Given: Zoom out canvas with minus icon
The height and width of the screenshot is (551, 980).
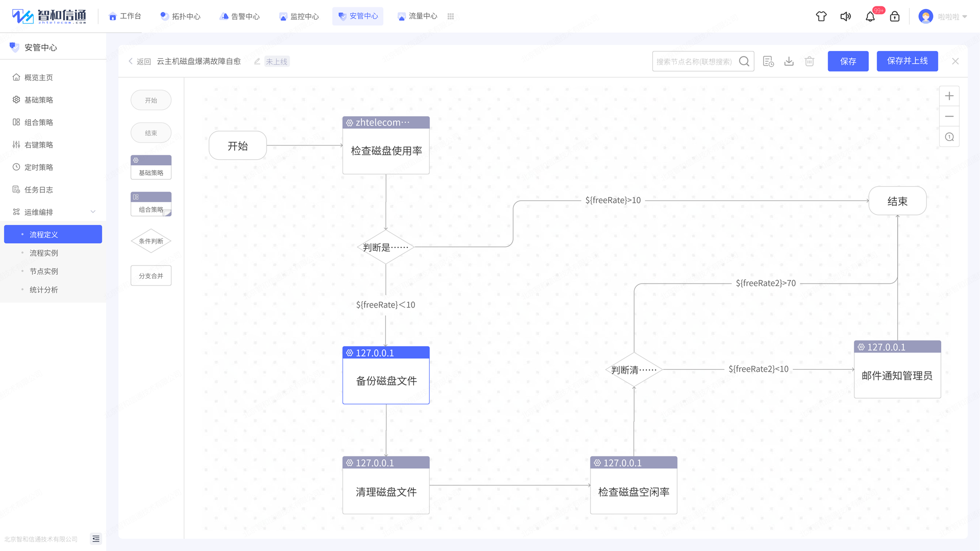Looking at the screenshot, I should pyautogui.click(x=949, y=117).
